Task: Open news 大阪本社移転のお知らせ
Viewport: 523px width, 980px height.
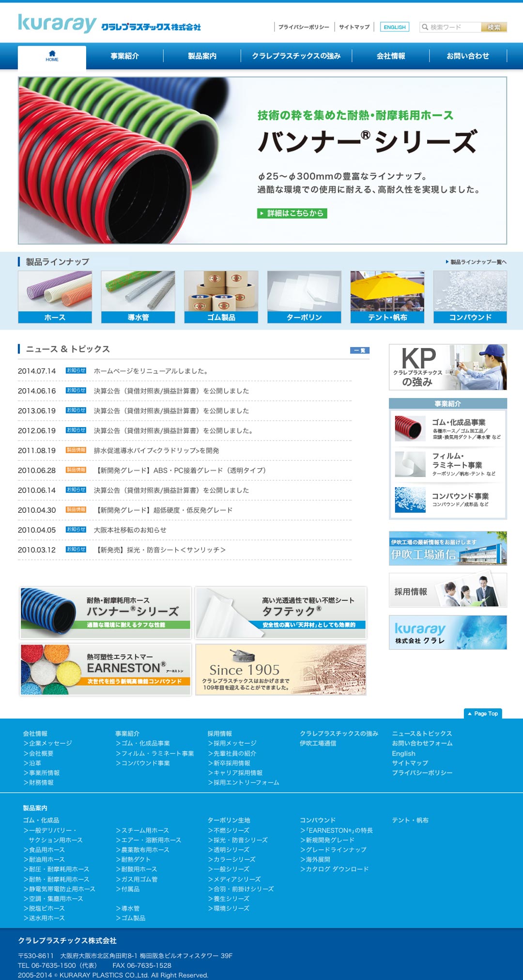Action: [130, 530]
